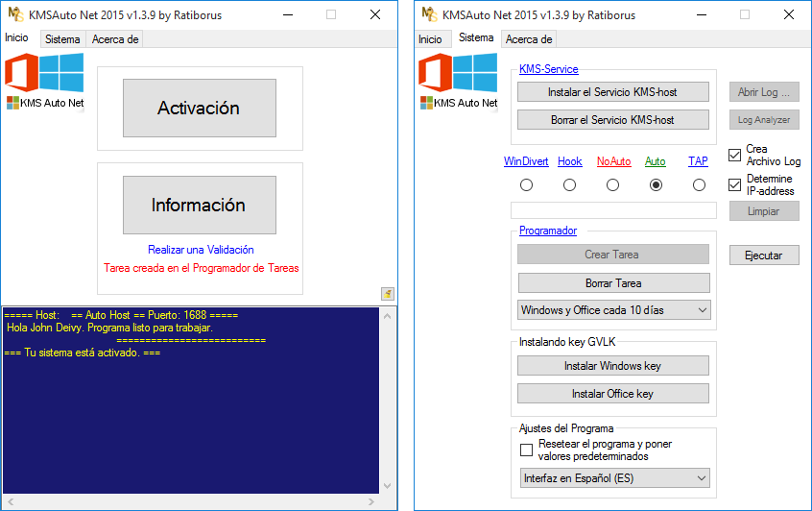Click the Office and Windows logo in right window
812x511 pixels.
pos(458,73)
